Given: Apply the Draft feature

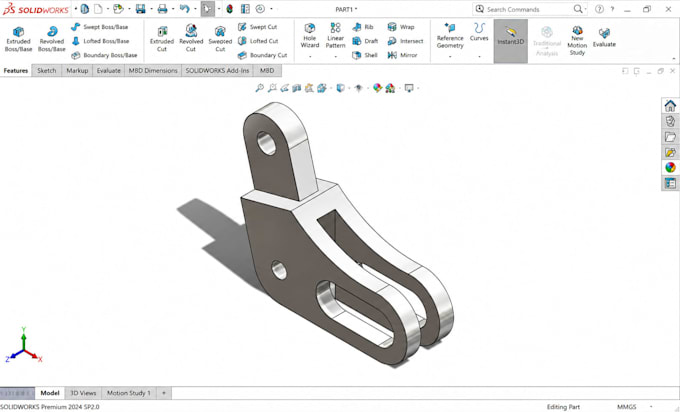Looking at the screenshot, I should 365,41.
